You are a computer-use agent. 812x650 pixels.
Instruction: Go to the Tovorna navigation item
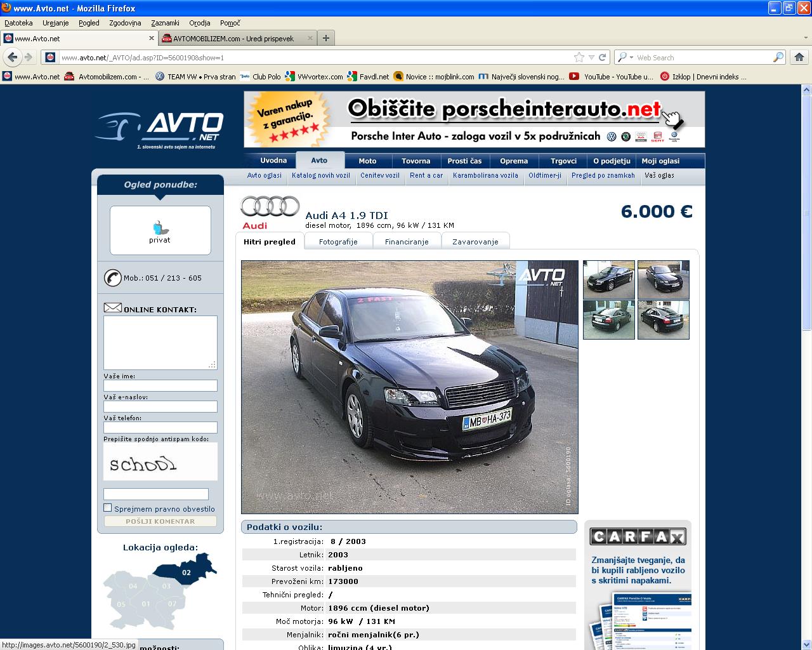tap(416, 161)
